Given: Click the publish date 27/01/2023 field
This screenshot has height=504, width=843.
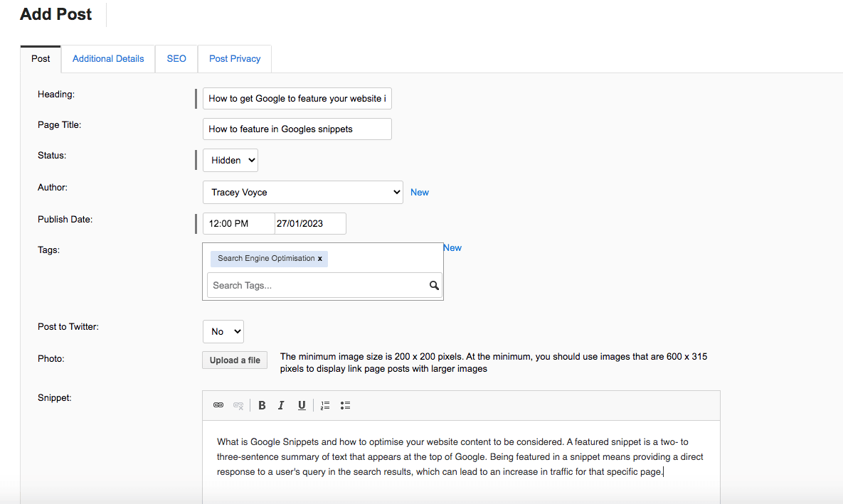Looking at the screenshot, I should coord(310,223).
